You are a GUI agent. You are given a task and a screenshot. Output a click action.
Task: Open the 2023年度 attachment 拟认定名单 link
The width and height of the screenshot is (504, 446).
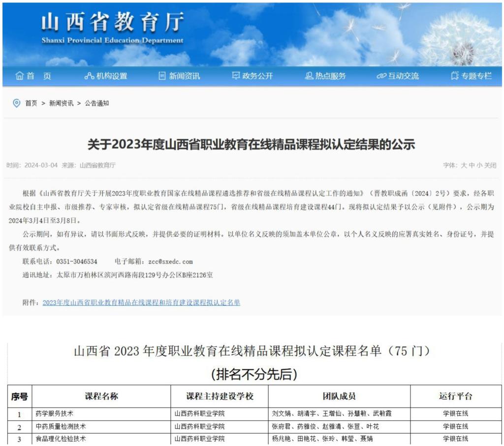point(141,302)
